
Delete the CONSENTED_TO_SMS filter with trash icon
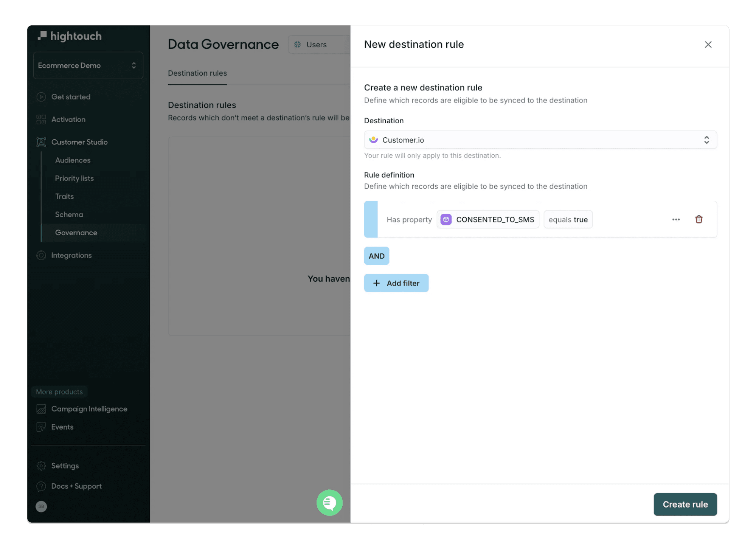699,219
